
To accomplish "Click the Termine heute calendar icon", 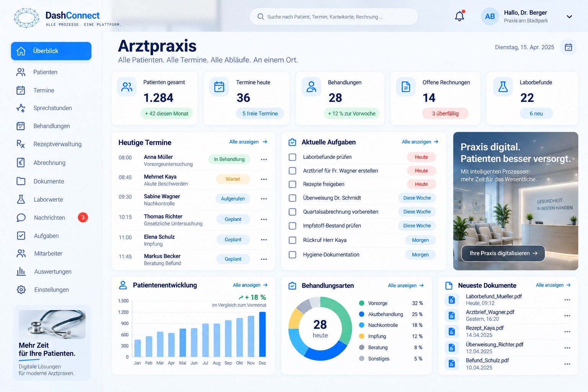I will (x=219, y=87).
